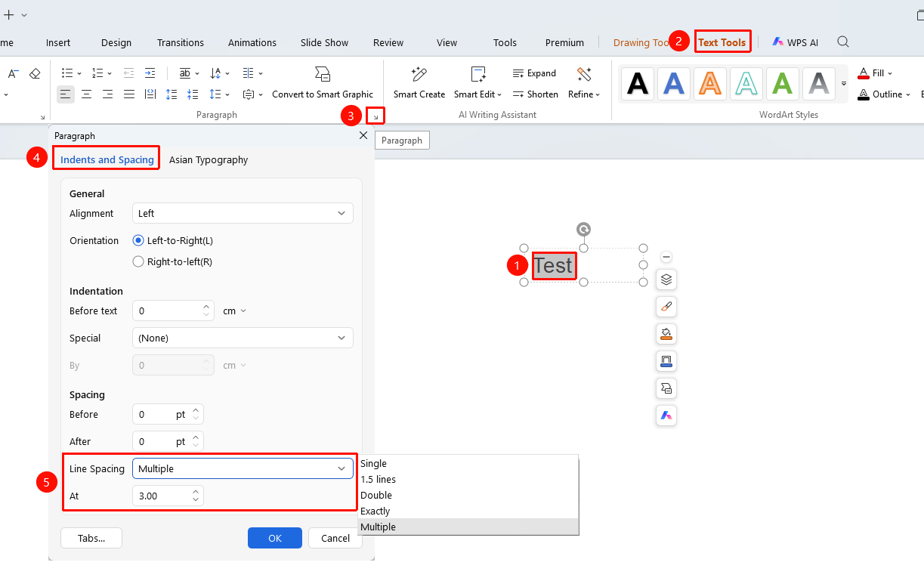This screenshot has width=924, height=584.
Task: Click the WPS AI icon beside the text box
Action: pyautogui.click(x=666, y=416)
